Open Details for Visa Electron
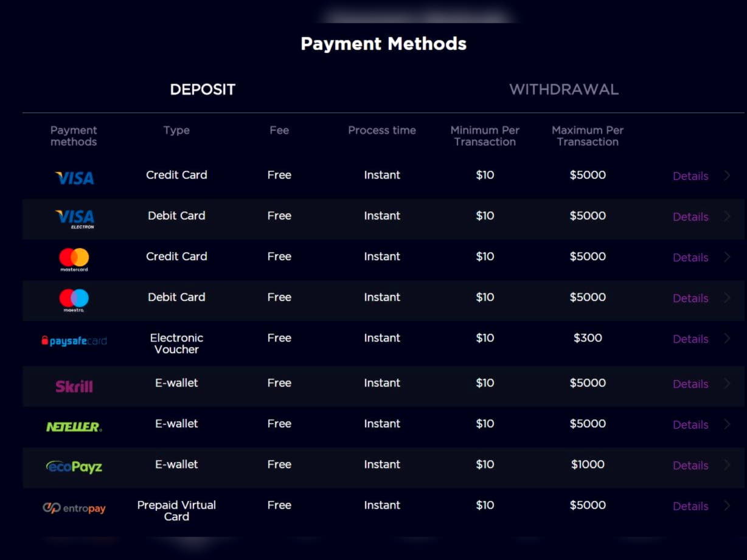Viewport: 747px width, 560px height. 690,217
